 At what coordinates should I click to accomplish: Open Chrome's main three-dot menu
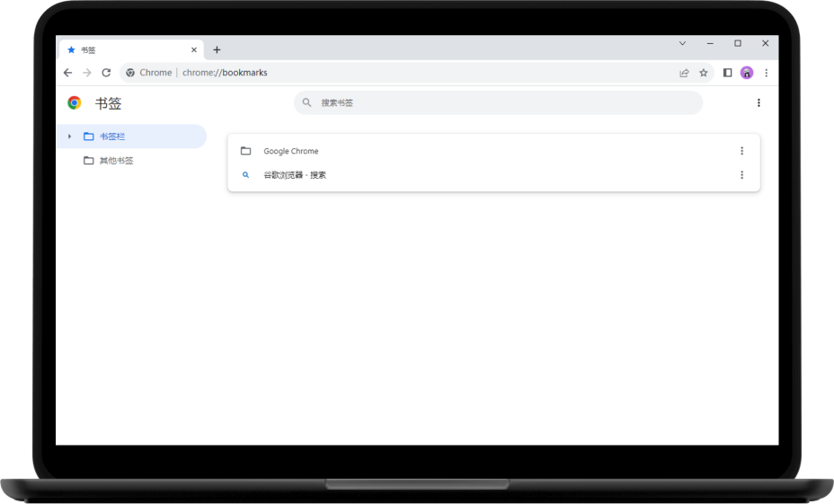point(767,73)
